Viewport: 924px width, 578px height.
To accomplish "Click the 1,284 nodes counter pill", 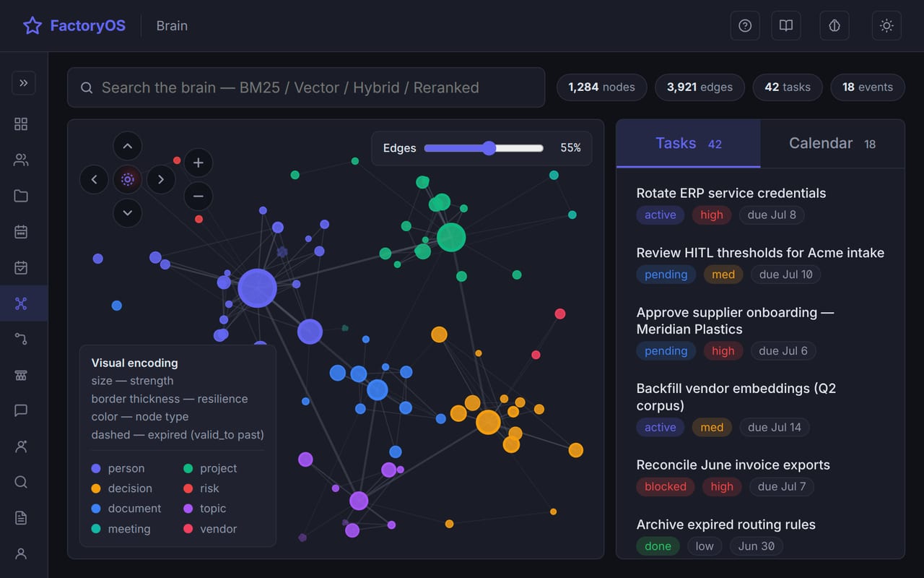I will (601, 87).
